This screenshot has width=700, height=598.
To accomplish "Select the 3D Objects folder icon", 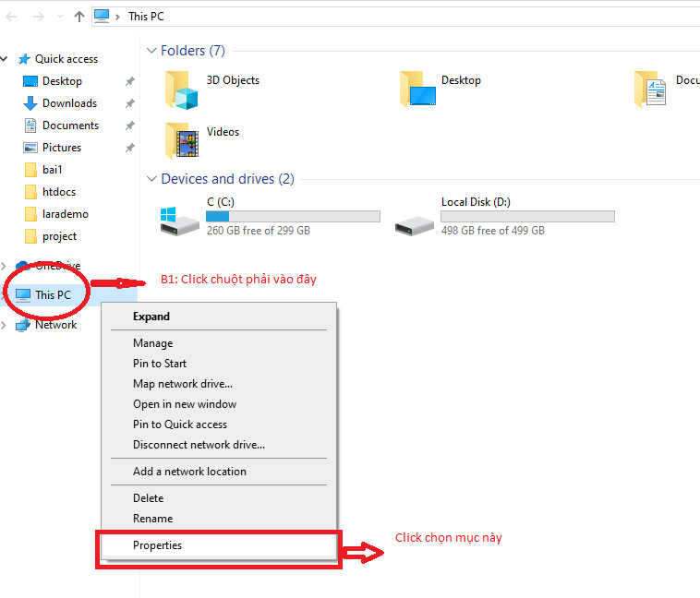I will 181,90.
